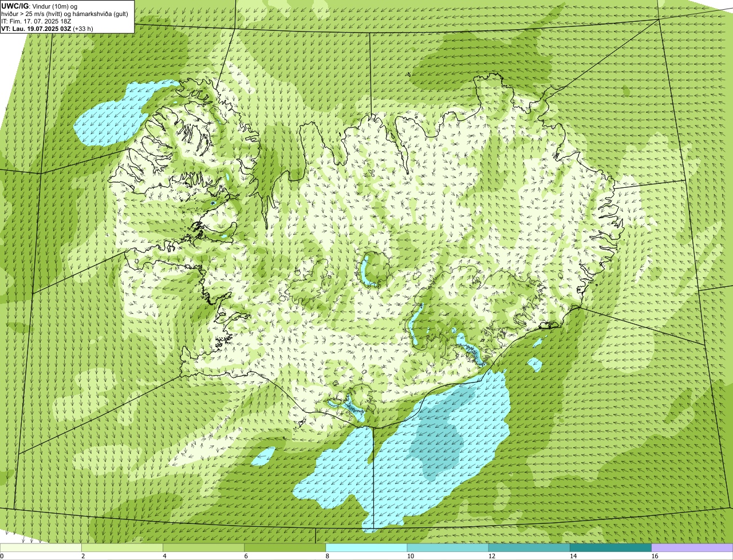The height and width of the screenshot is (560, 733).
Task: Click the "12" label on the color scale
Action: [x=491, y=556]
